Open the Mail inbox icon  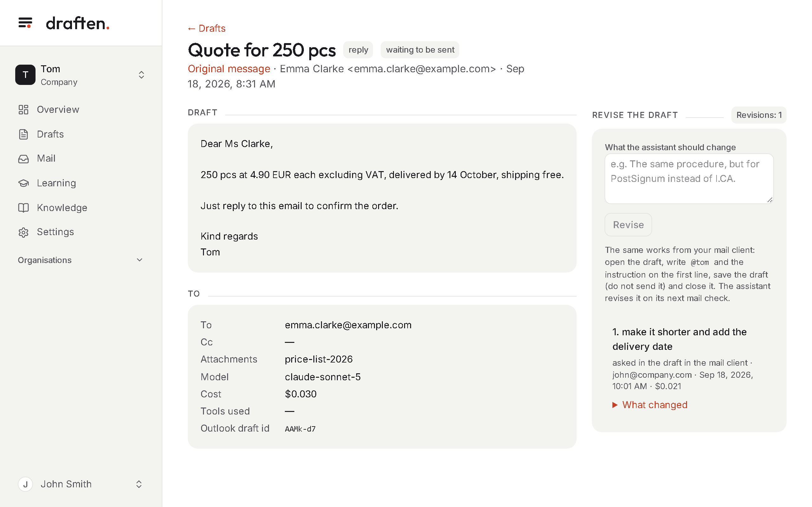pos(23,159)
